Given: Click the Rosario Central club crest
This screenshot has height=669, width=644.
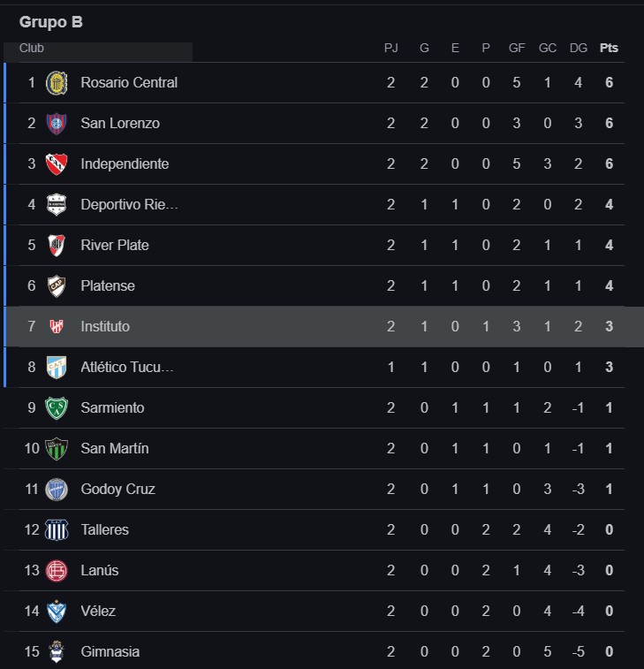Looking at the screenshot, I should [x=57, y=83].
